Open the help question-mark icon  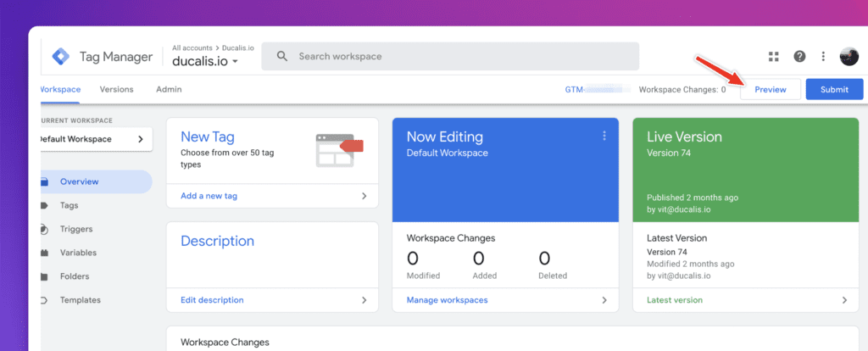pos(799,57)
